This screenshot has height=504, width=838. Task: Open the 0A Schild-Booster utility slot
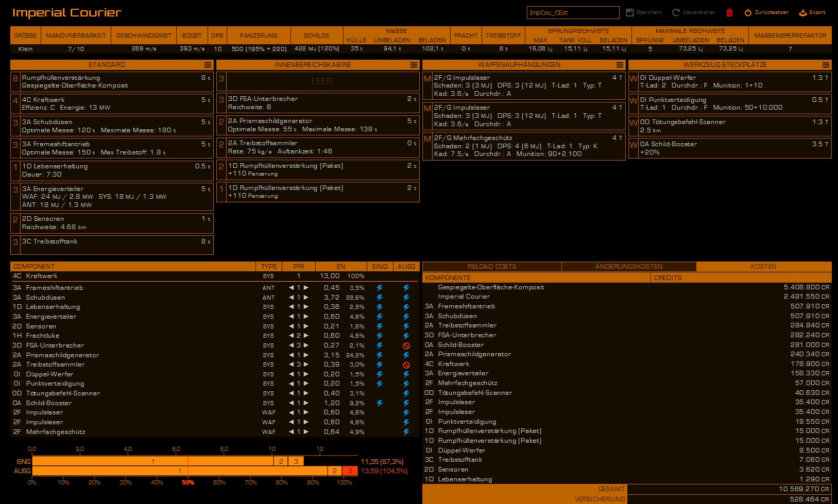coord(730,148)
